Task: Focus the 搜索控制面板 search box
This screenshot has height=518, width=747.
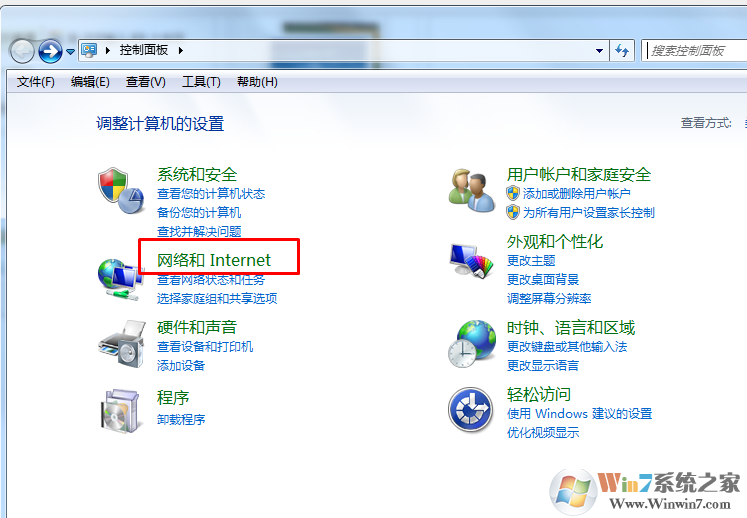Action: pyautogui.click(x=694, y=51)
